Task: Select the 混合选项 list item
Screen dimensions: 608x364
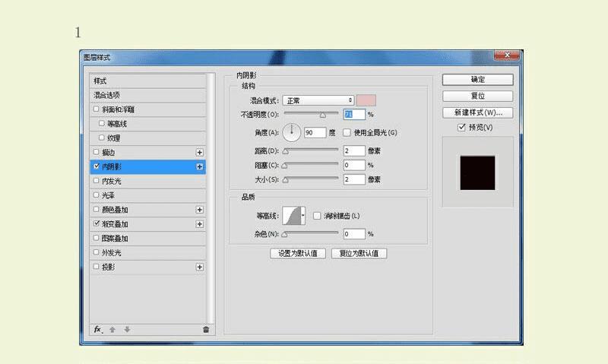Action: [x=147, y=95]
